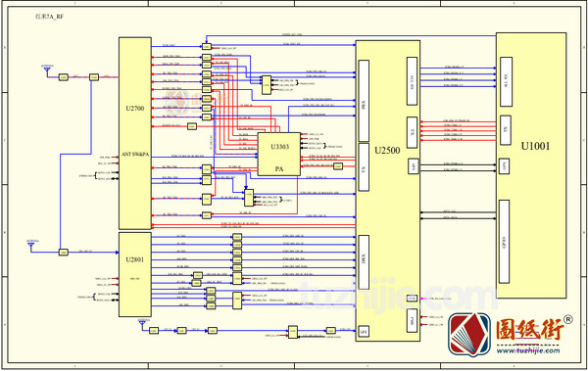Click the ALL RX sub-block inside U1001
The height and width of the screenshot is (371, 588).
coord(506,81)
